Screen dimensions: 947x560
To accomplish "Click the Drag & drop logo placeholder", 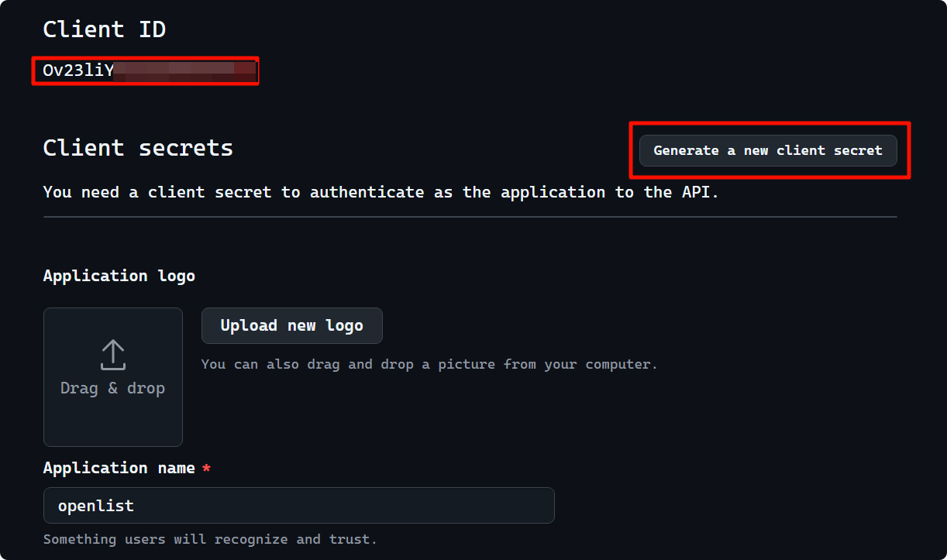I will [x=112, y=377].
